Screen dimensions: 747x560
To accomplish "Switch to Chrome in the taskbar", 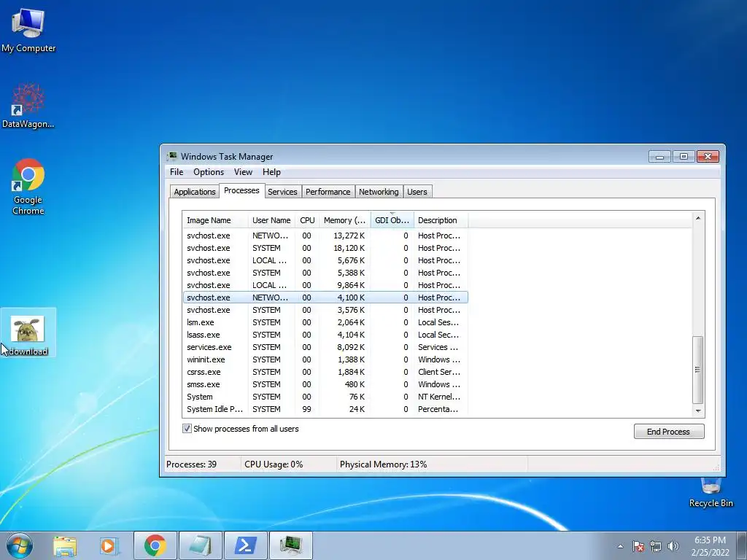I will pyautogui.click(x=155, y=545).
